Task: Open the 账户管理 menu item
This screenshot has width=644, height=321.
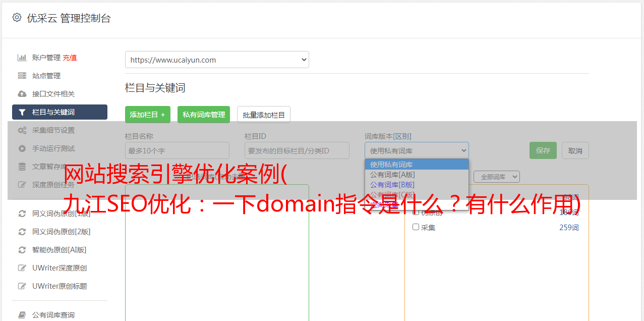Action: point(46,58)
